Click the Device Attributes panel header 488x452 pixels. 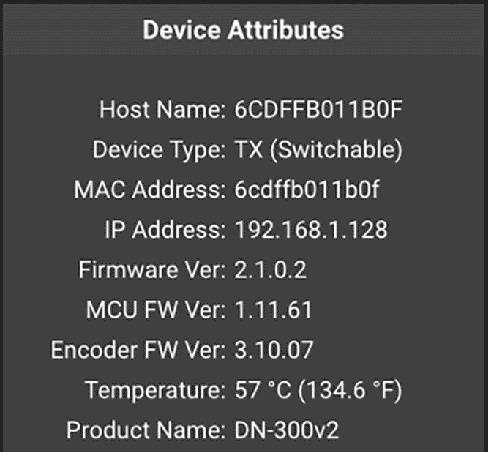pyautogui.click(x=243, y=30)
